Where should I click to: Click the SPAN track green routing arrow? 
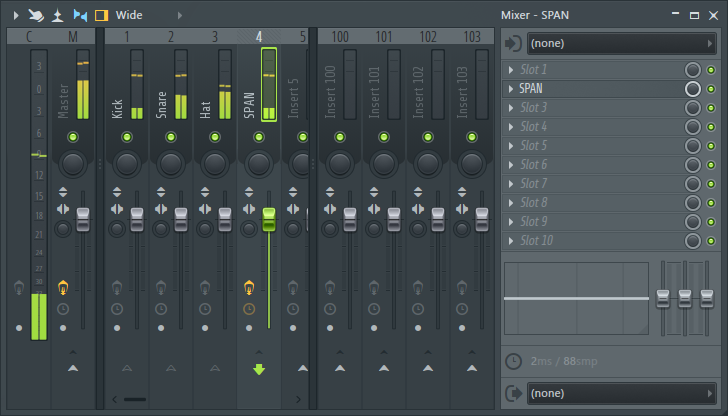[259, 370]
